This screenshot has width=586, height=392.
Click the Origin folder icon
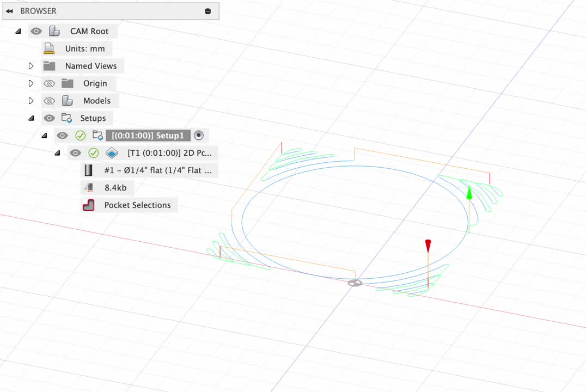(x=68, y=83)
